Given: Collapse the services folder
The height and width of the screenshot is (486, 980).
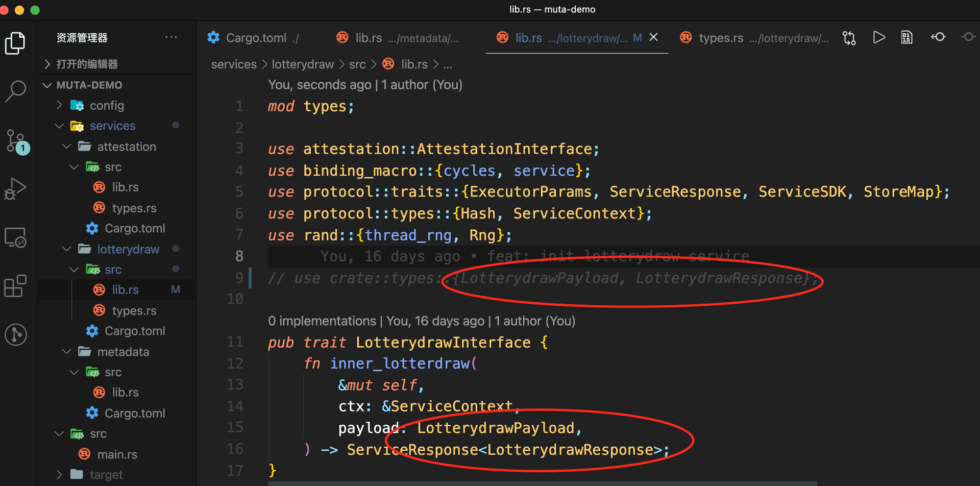Looking at the screenshot, I should [59, 126].
